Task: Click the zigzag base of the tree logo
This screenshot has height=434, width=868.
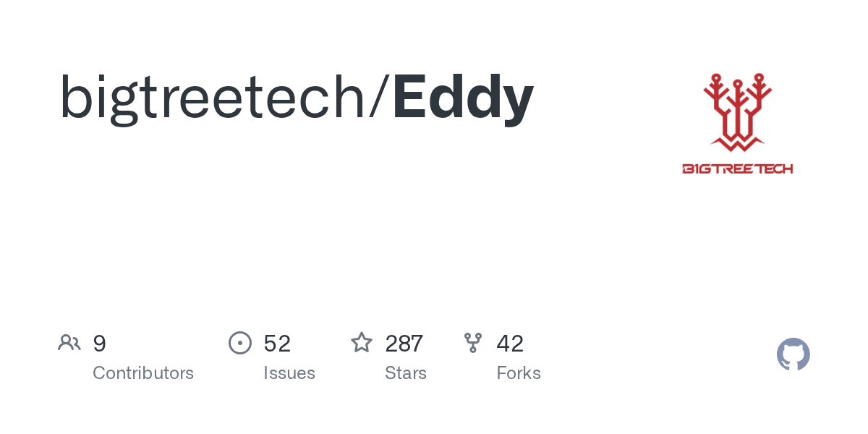Action: [x=737, y=145]
